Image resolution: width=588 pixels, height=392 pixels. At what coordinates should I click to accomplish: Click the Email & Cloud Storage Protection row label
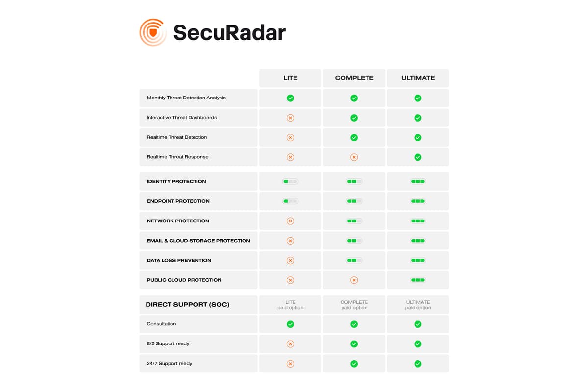(198, 241)
